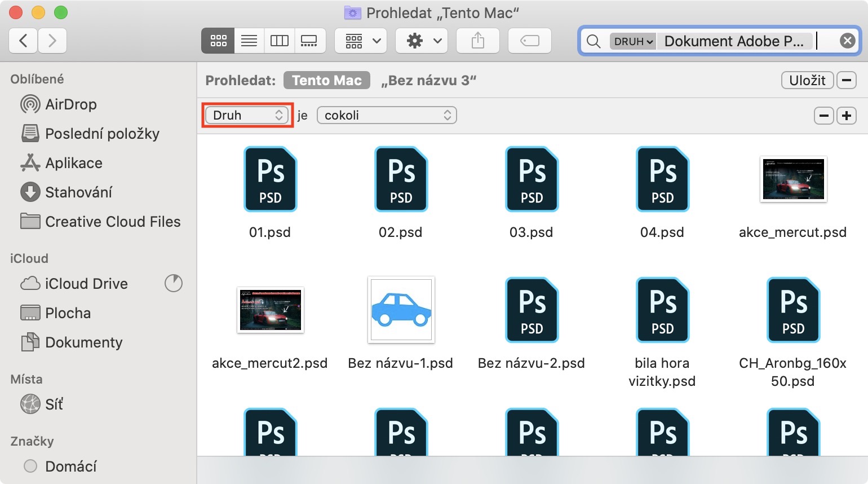Select the Tento Mac search scope
The width and height of the screenshot is (868, 484).
click(x=326, y=80)
